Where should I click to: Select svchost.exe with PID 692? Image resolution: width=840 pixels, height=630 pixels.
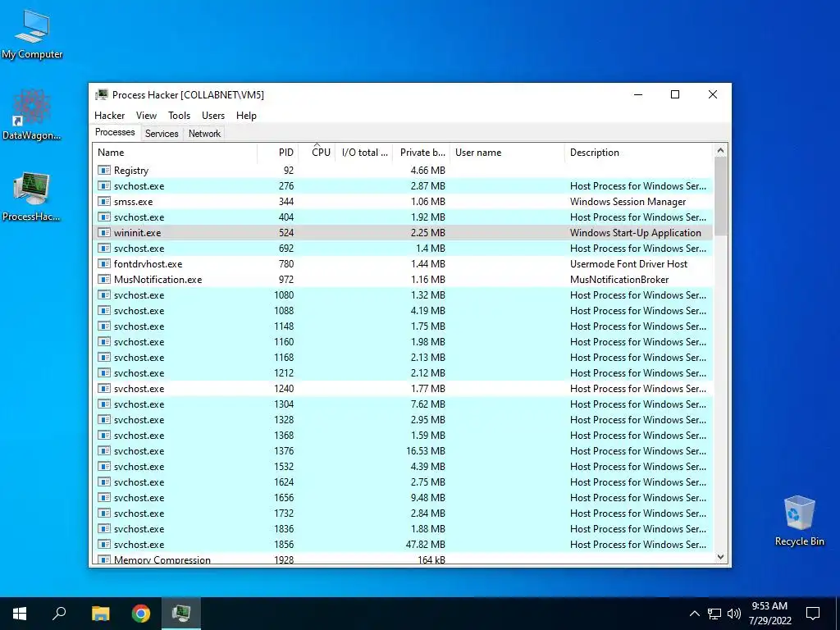[403, 248]
